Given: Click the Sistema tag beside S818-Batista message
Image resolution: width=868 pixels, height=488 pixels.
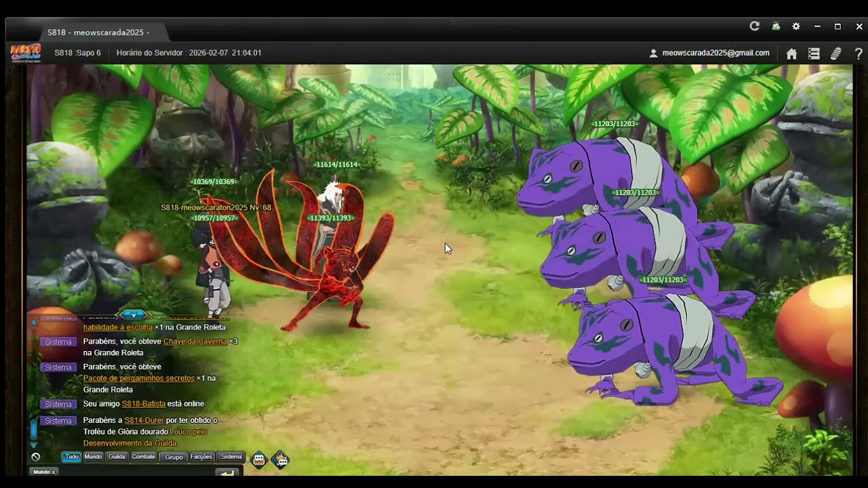Looking at the screenshot, I should click(58, 404).
